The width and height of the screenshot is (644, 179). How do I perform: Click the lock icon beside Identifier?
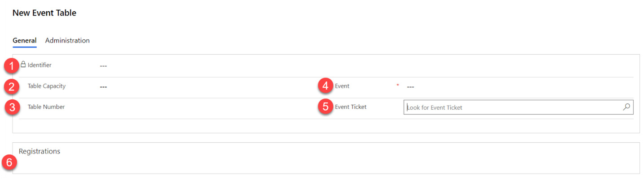point(23,64)
